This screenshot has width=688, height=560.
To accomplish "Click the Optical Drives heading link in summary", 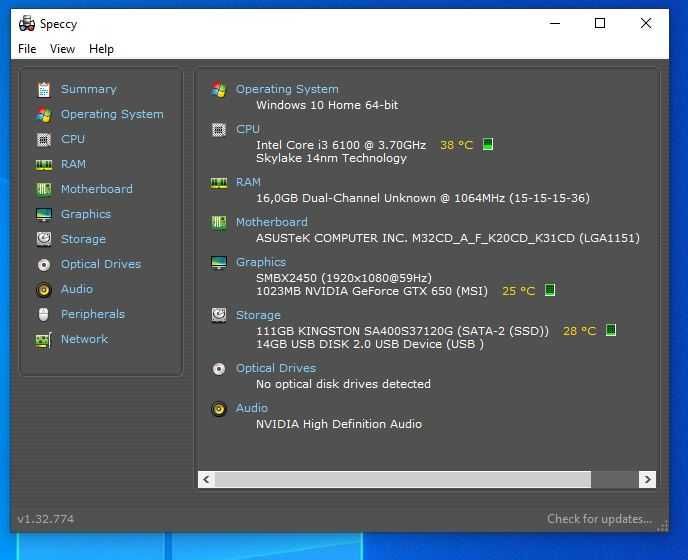I will click(276, 368).
